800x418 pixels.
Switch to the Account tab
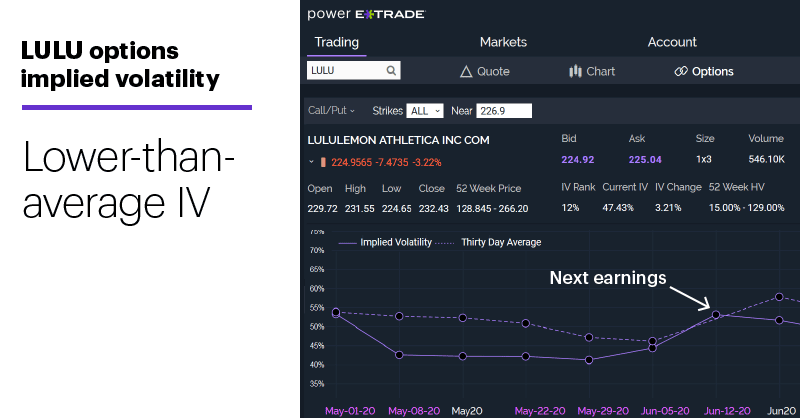[x=672, y=42]
